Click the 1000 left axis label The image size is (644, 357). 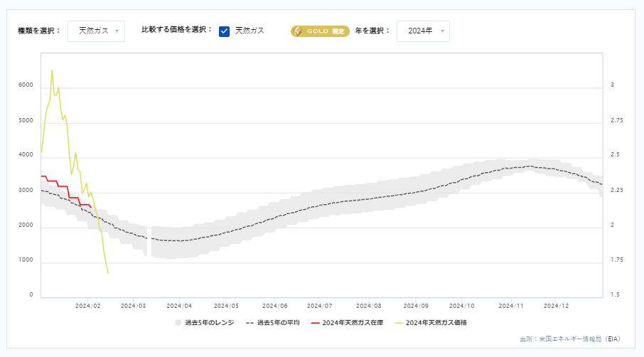[26, 260]
